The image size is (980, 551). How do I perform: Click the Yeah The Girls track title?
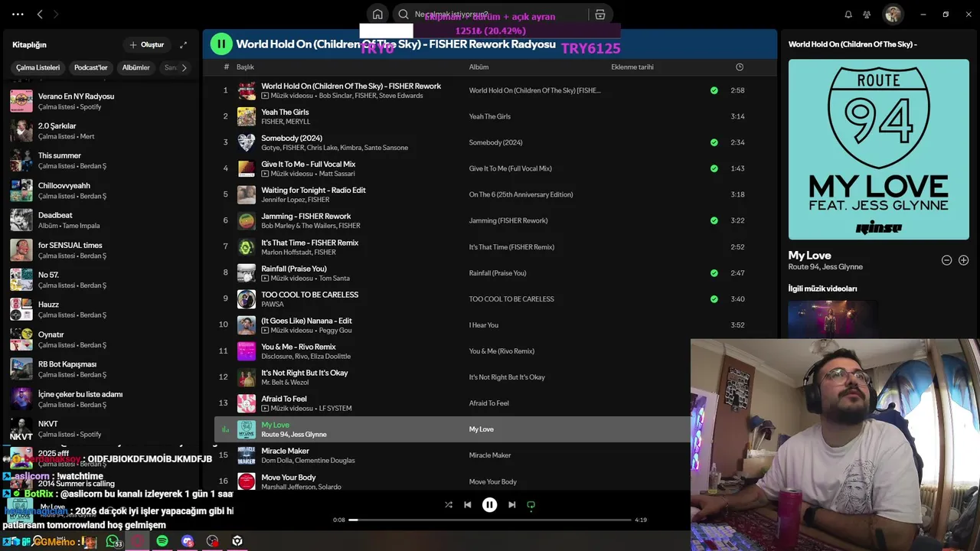tap(285, 112)
